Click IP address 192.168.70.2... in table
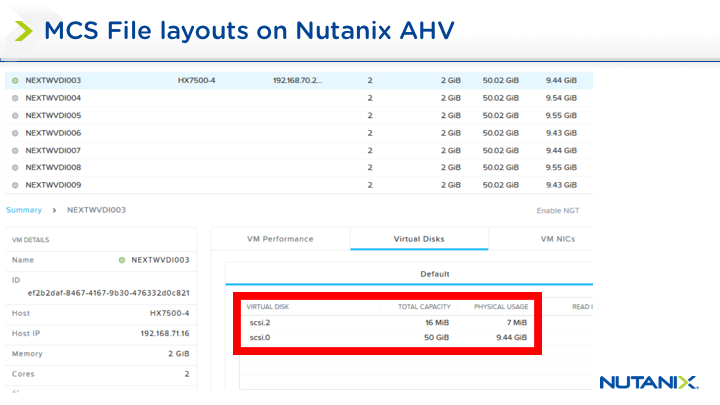Image resolution: width=720 pixels, height=405 pixels. point(298,80)
